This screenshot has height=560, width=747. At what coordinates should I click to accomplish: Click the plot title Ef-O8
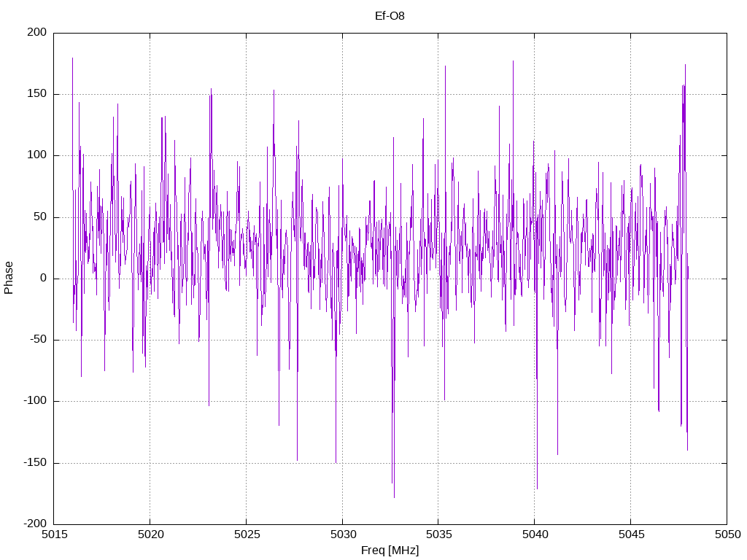pos(390,16)
